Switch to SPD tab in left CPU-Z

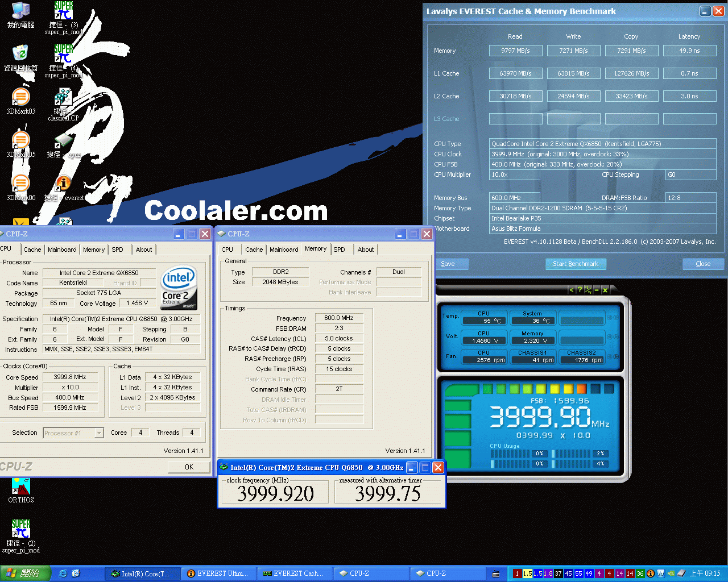[117, 250]
